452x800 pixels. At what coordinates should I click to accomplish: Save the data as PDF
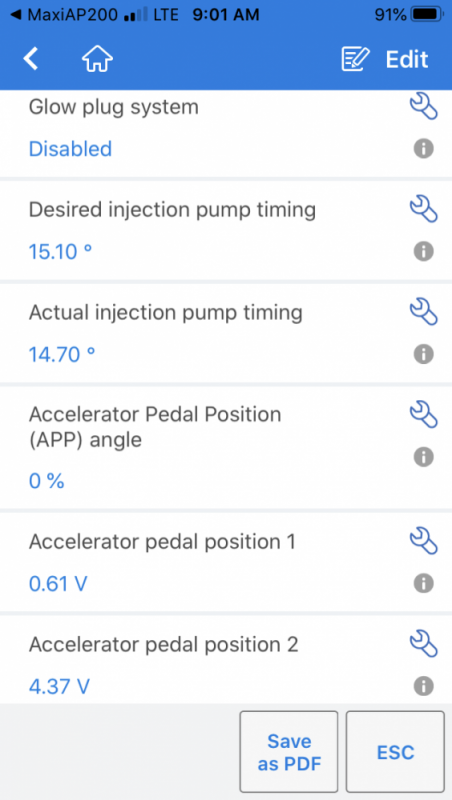coord(289,752)
